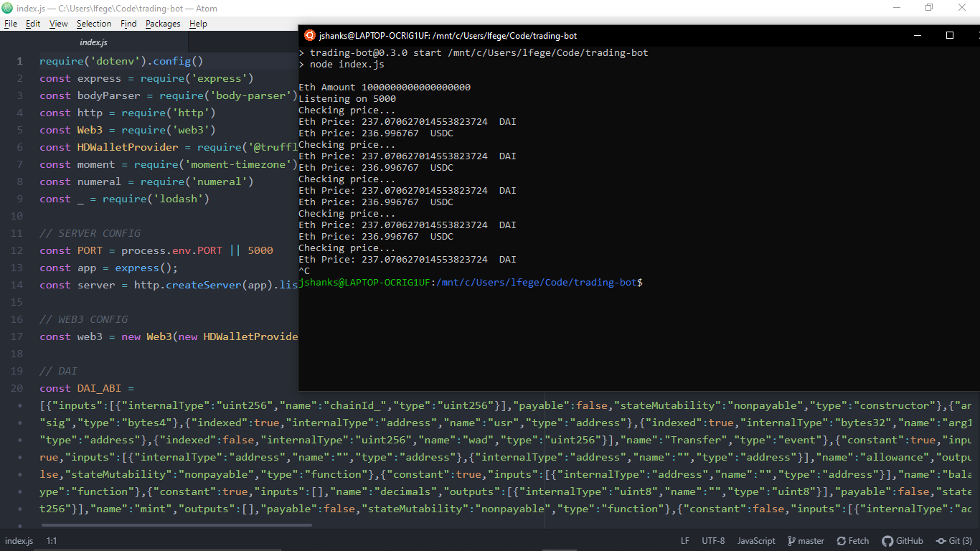Open the View menu
980x551 pixels.
(59, 24)
